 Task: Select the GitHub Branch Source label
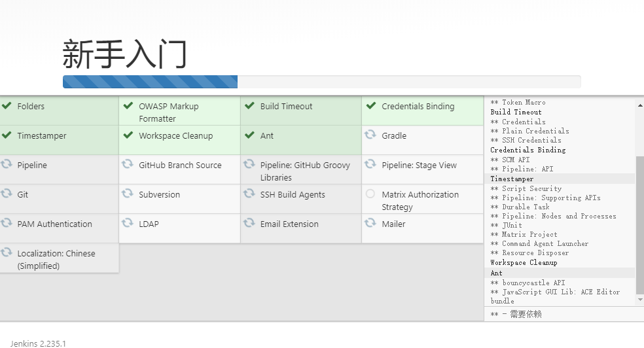(180, 165)
